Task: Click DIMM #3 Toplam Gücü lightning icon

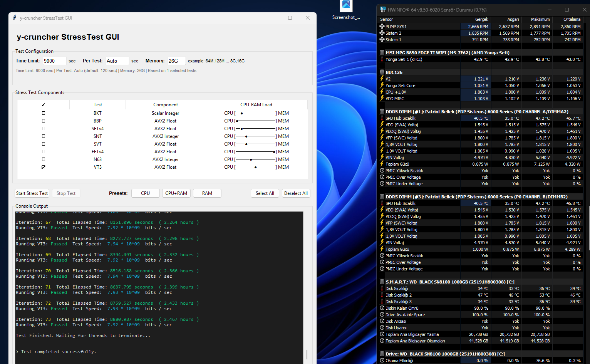Action: click(x=382, y=249)
